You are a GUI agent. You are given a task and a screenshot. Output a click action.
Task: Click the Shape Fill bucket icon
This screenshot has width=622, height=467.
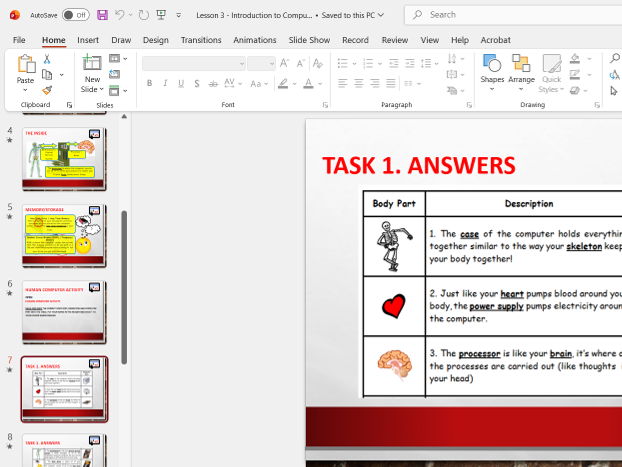[575, 59]
